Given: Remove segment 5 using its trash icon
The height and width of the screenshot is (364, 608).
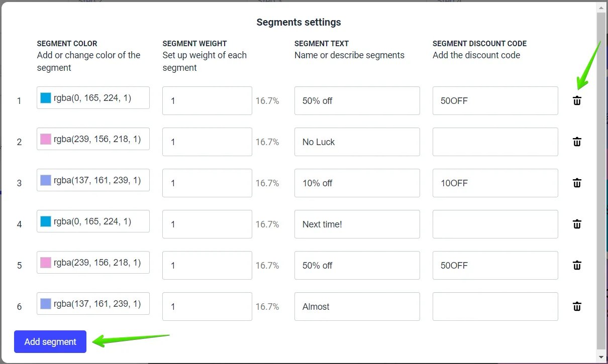Looking at the screenshot, I should 577,265.
